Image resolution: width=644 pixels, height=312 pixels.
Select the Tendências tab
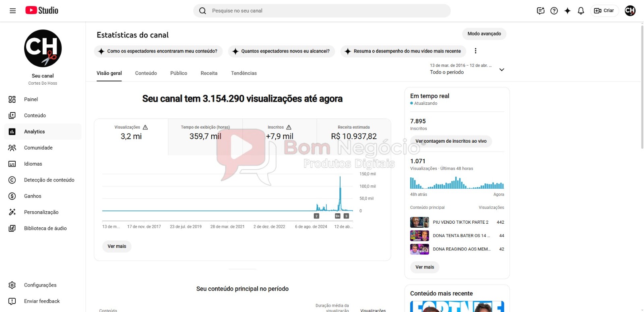(x=244, y=73)
